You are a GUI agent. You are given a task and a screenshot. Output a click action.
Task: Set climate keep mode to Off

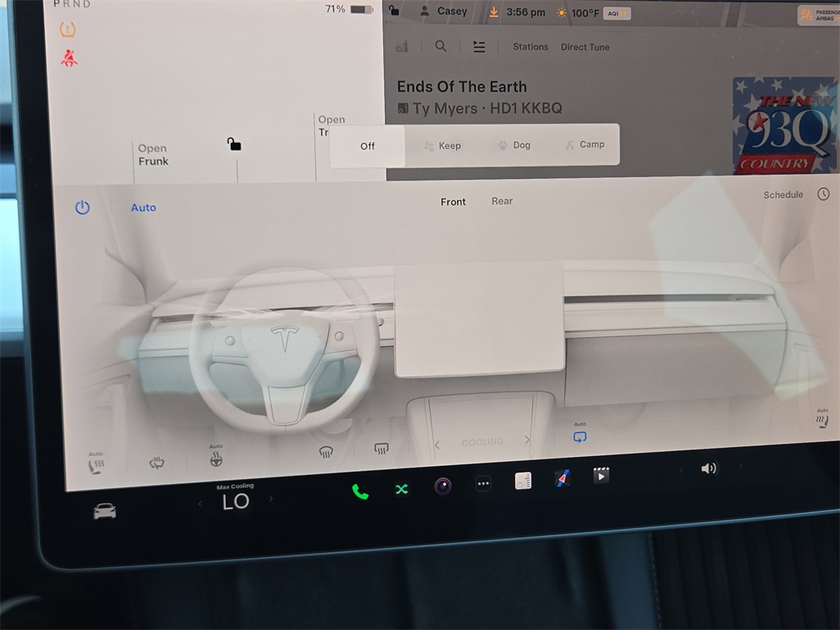tap(367, 146)
